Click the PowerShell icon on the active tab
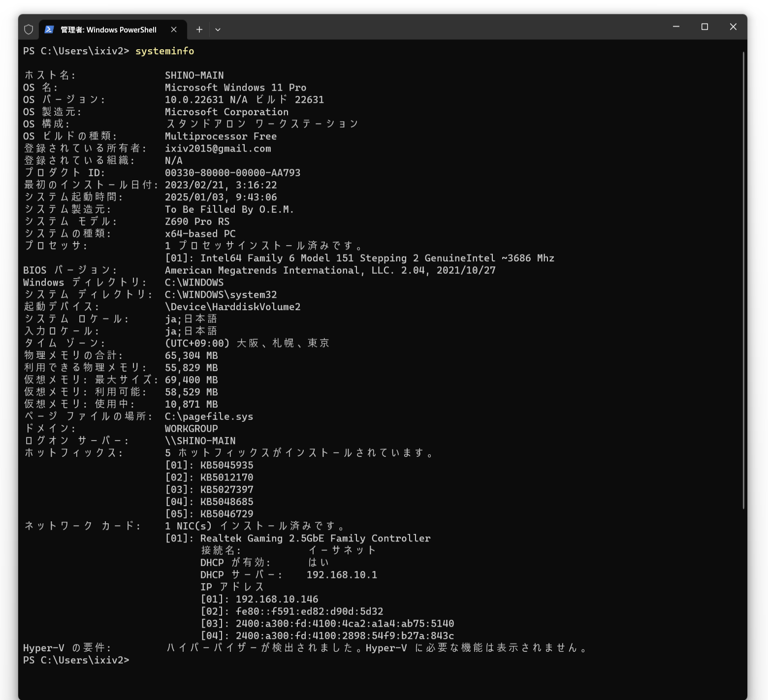 click(x=49, y=30)
